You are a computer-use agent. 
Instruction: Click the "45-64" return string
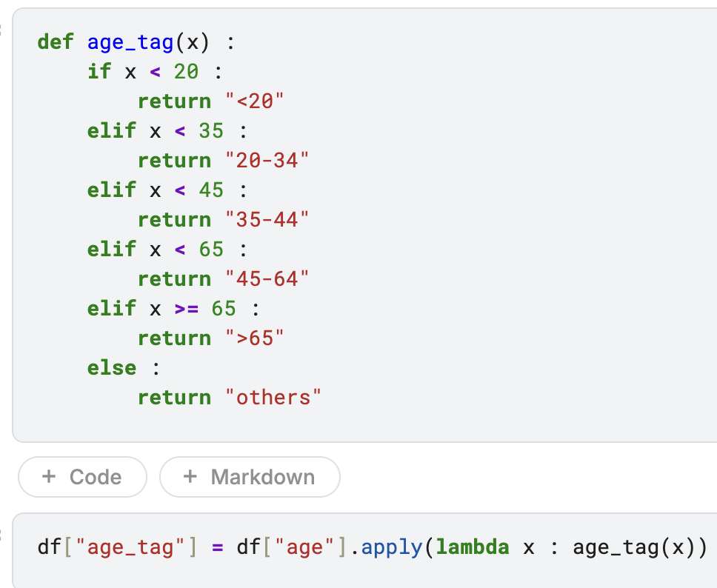(x=267, y=278)
